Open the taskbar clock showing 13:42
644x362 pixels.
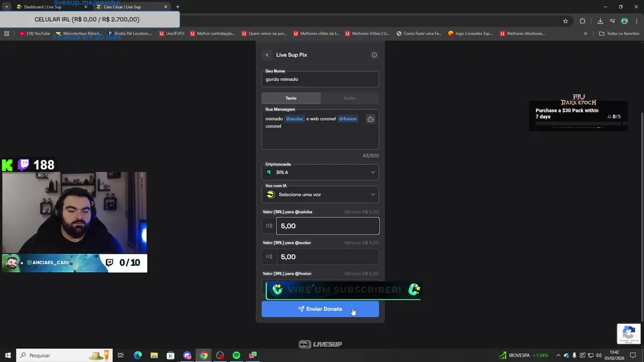pyautogui.click(x=614, y=355)
